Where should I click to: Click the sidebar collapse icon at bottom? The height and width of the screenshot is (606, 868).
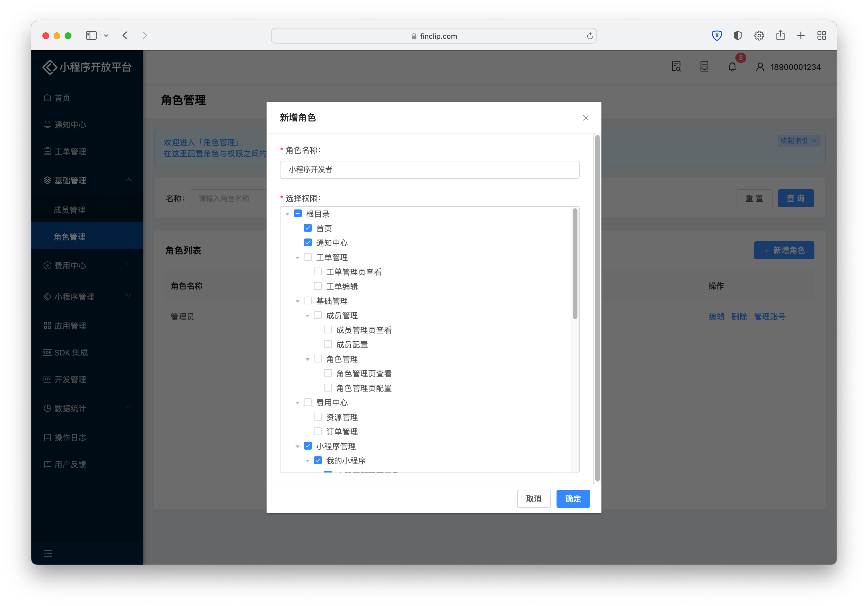click(48, 554)
